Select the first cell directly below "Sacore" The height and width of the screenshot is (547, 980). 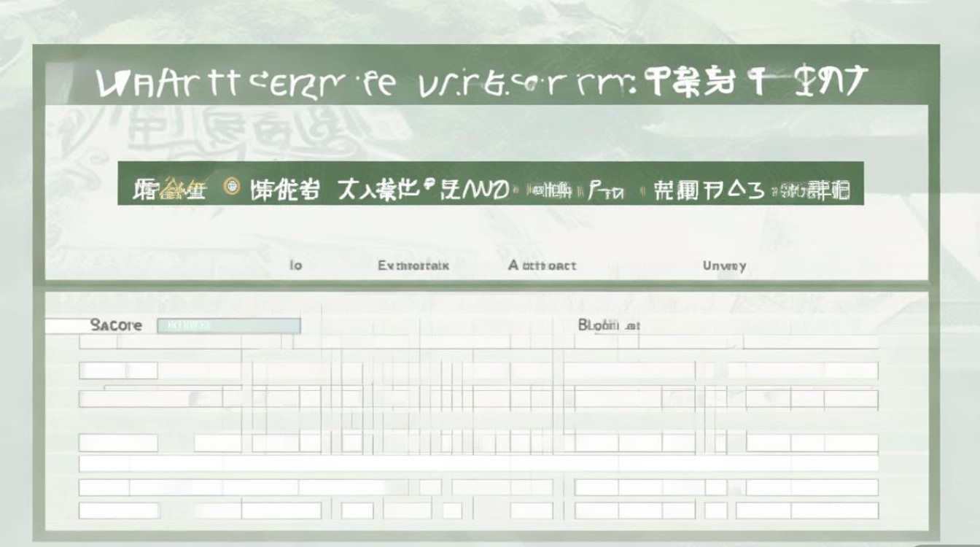click(117, 343)
